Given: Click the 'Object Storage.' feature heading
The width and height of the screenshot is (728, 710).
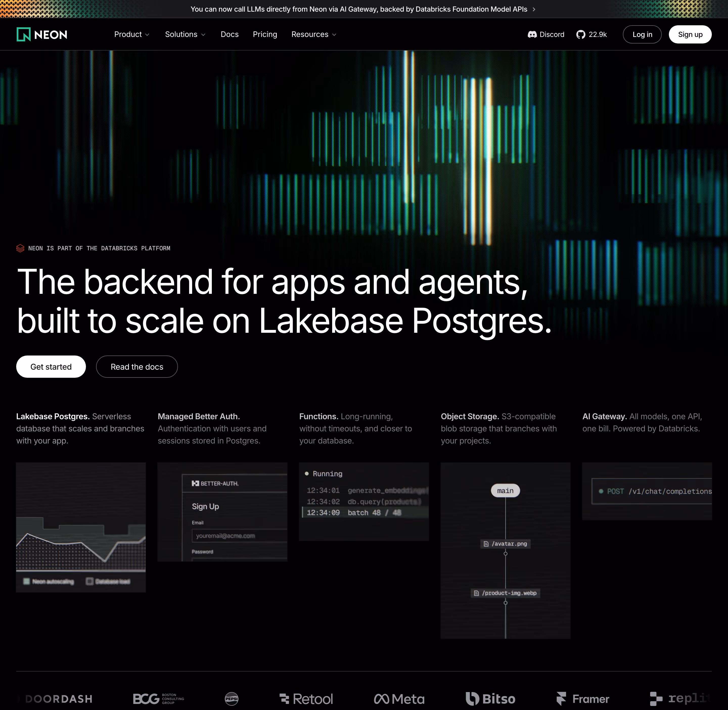Looking at the screenshot, I should point(470,416).
